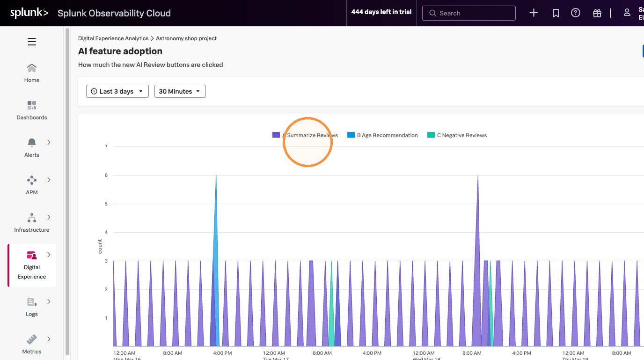Viewport: 644px width, 360px height.
Task: Expand the Infrastructure submenu chevron
Action: click(x=49, y=217)
